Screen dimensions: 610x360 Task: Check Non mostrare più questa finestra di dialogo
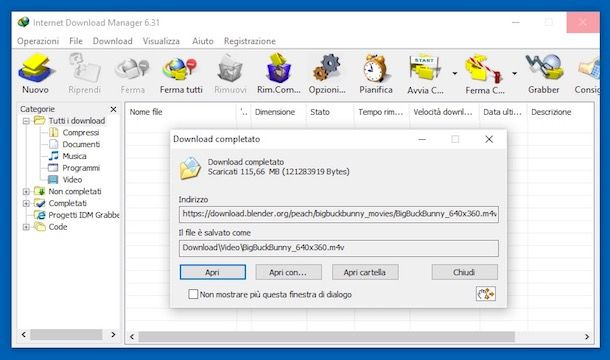pyautogui.click(x=193, y=294)
